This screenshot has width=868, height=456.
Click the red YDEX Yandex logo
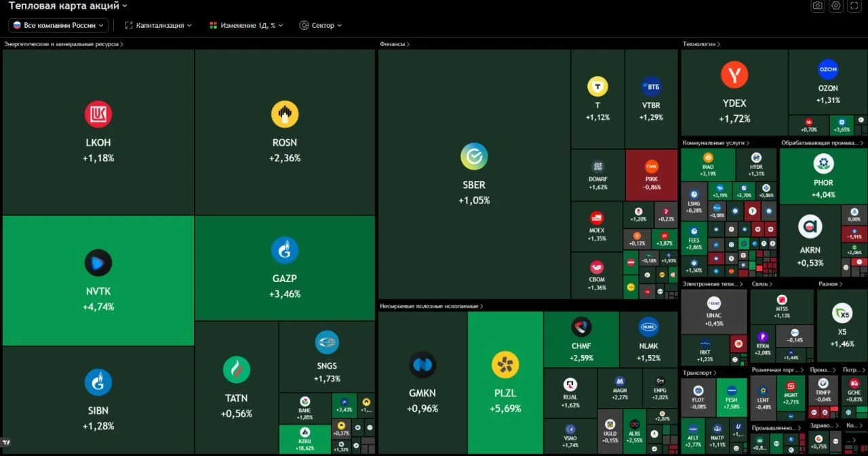734,75
